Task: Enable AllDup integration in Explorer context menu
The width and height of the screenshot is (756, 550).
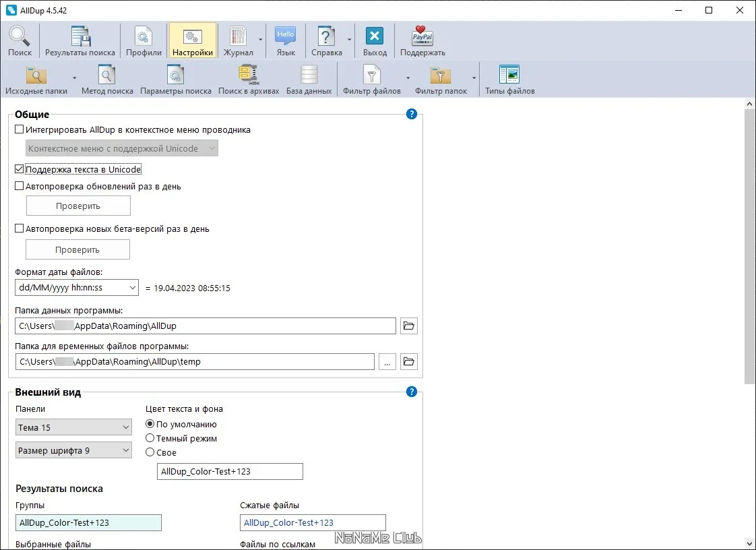Action: [20, 129]
